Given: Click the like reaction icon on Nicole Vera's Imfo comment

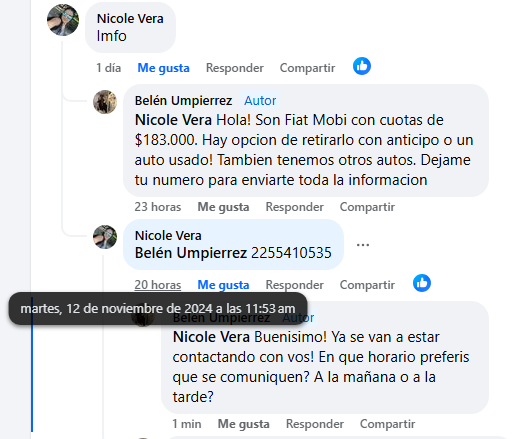Looking at the screenshot, I should (x=362, y=66).
